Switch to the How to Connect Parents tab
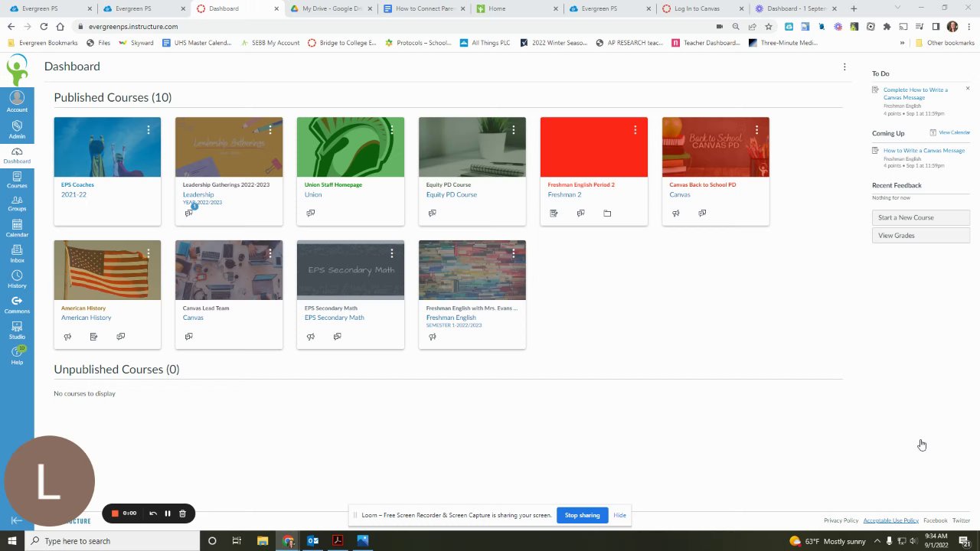980x551 pixels. coord(423,8)
